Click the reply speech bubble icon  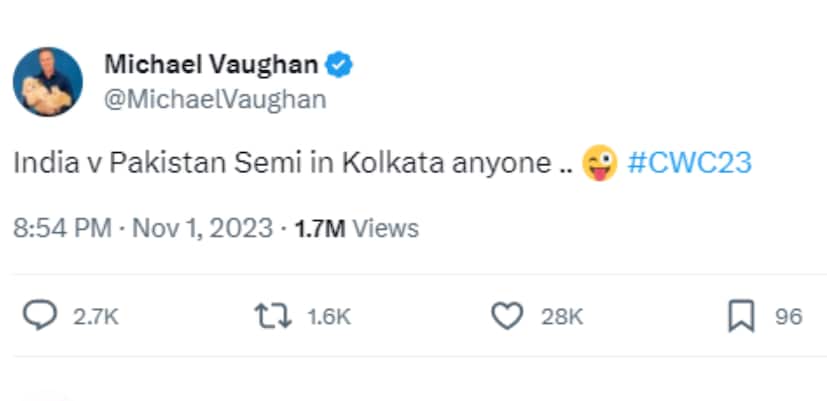pyautogui.click(x=39, y=316)
